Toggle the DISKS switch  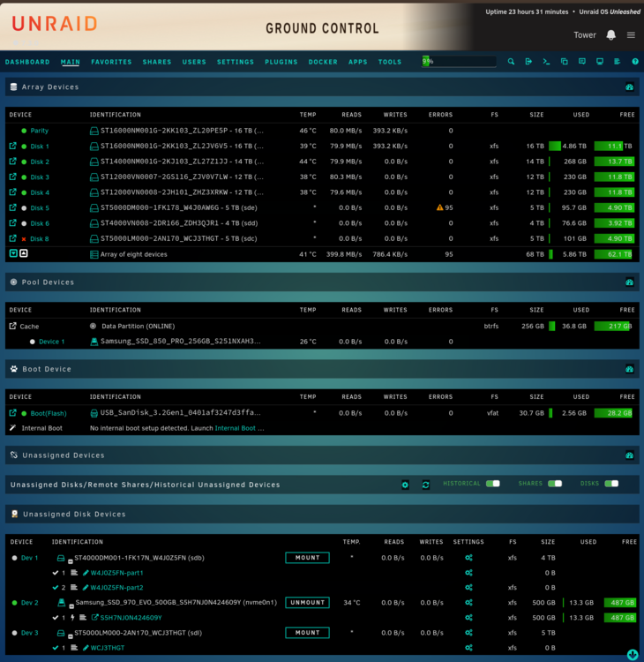[x=611, y=484]
